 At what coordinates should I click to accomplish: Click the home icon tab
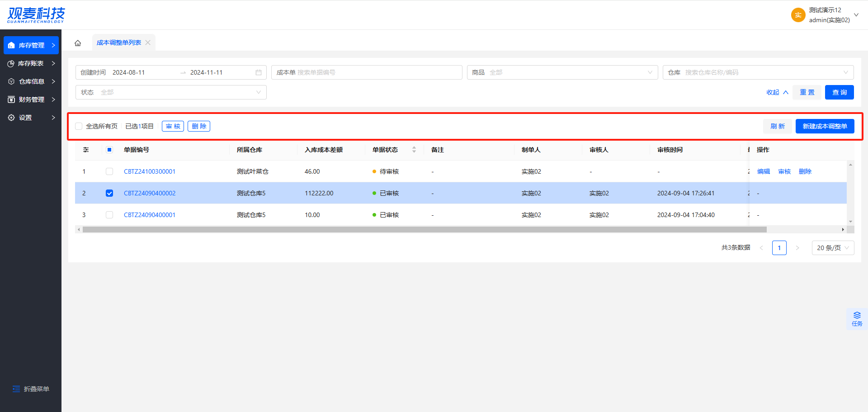(78, 43)
